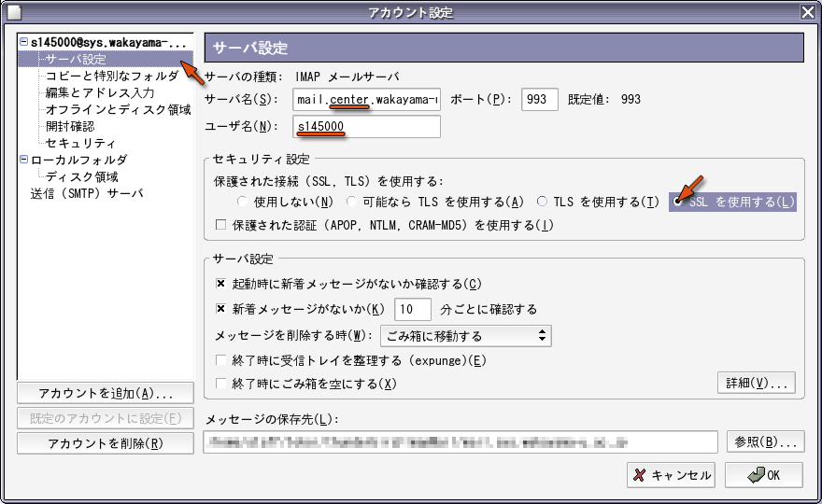Open オフラインとディスク領域 settings
This screenshot has width=822, height=504.
pyautogui.click(x=118, y=109)
